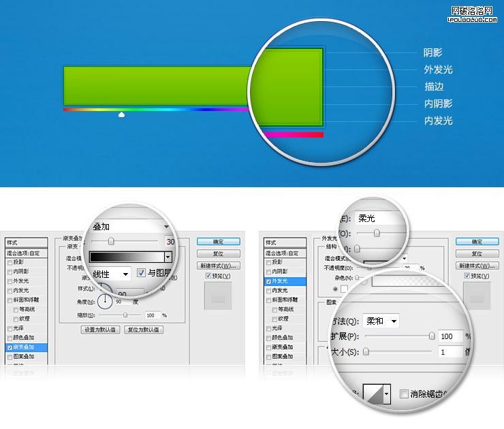Click the 复位为默认值 button
The width and height of the screenshot is (504, 429).
(x=143, y=330)
